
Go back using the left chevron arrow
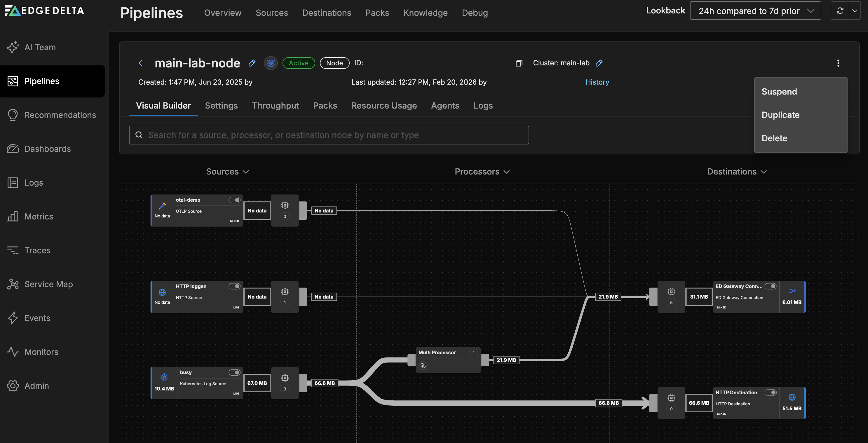point(140,63)
